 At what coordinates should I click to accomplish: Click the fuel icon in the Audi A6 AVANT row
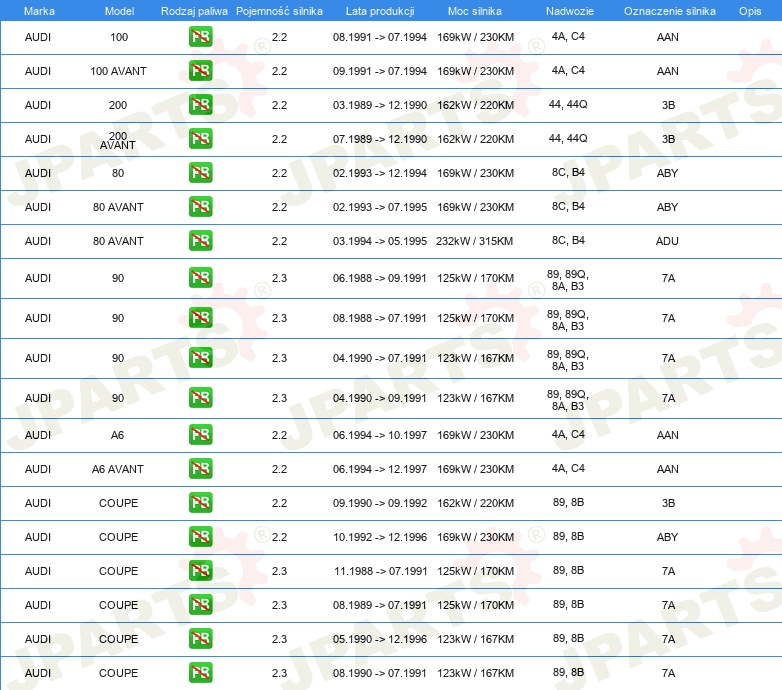click(x=200, y=469)
